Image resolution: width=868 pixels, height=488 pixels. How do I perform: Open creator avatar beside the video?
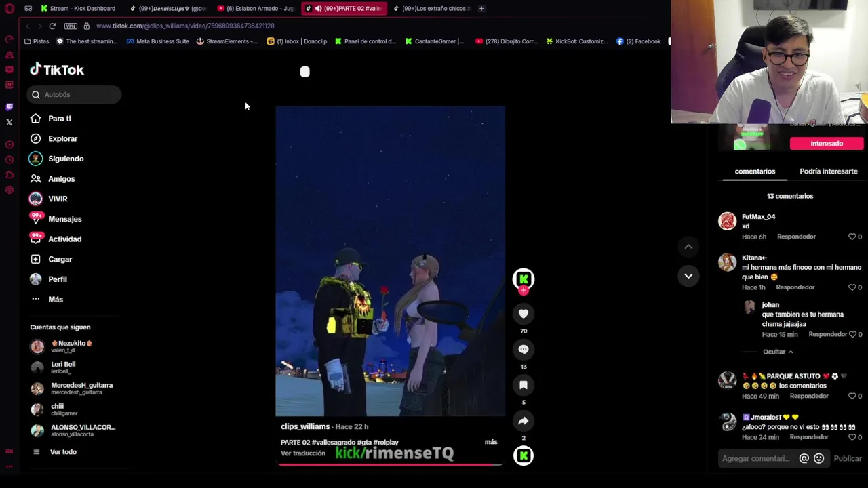[x=524, y=279]
